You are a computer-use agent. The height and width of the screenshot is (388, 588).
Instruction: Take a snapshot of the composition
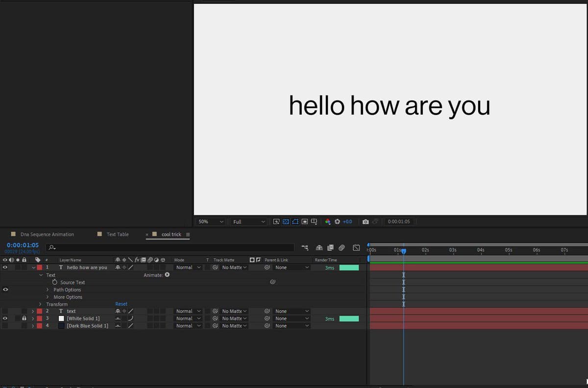pyautogui.click(x=366, y=221)
